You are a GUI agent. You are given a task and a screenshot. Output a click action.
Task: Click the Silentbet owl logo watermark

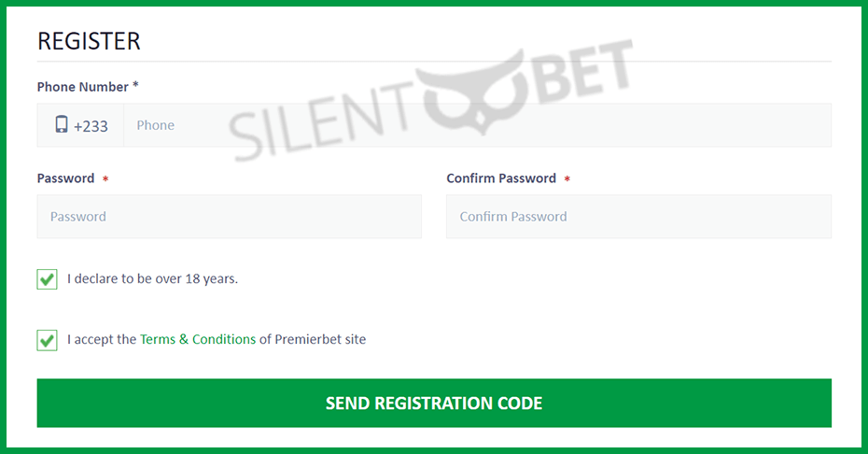pos(475,92)
